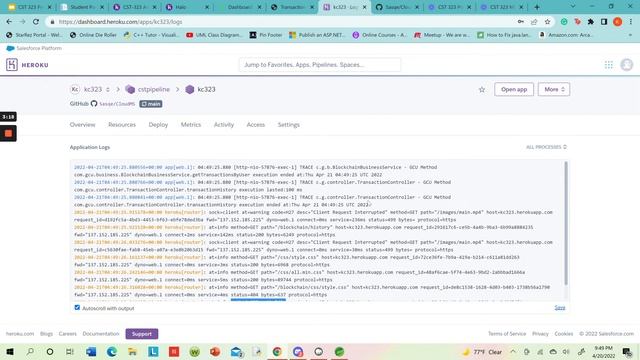Screen dimensions: 640x360
Task: Open Windows Start menu
Action: coord(10,351)
